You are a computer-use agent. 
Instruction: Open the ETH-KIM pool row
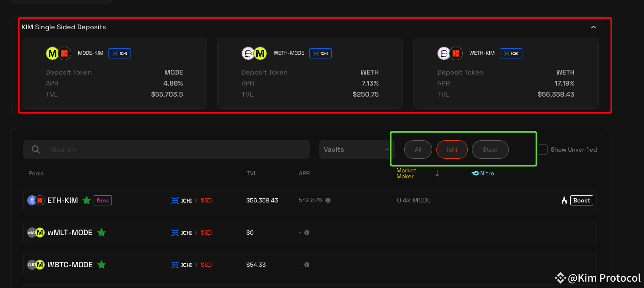coord(310,200)
